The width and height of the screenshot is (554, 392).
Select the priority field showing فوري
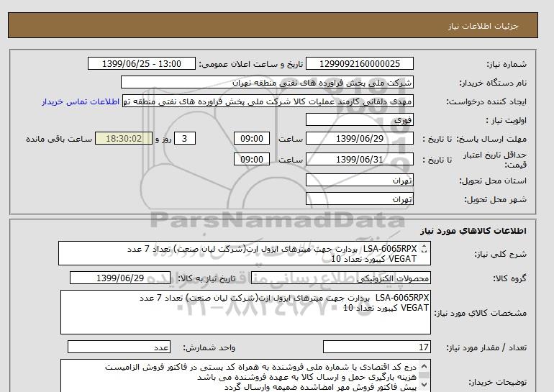[x=359, y=120]
